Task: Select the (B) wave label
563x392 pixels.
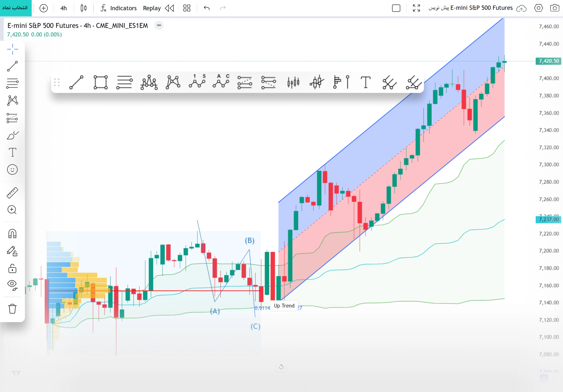Action: click(250, 241)
